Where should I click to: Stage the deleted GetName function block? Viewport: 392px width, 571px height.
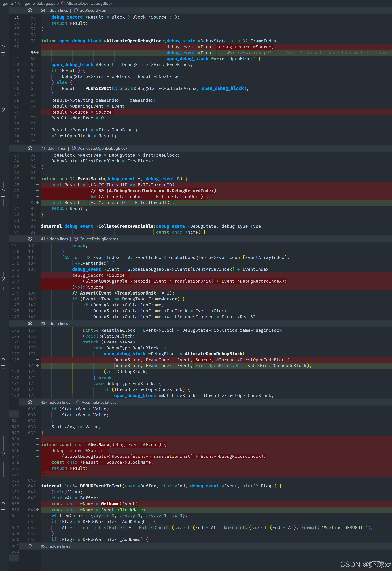click(3, 459)
